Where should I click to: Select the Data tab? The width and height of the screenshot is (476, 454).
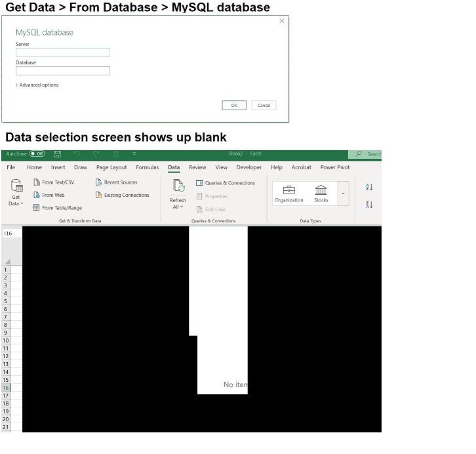pyautogui.click(x=174, y=167)
